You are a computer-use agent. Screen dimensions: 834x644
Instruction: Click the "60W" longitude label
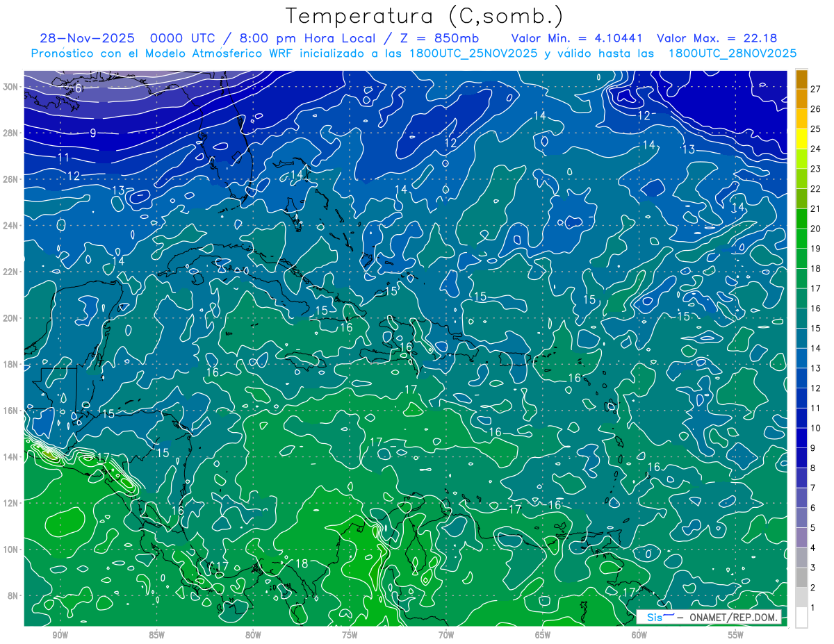tap(639, 636)
